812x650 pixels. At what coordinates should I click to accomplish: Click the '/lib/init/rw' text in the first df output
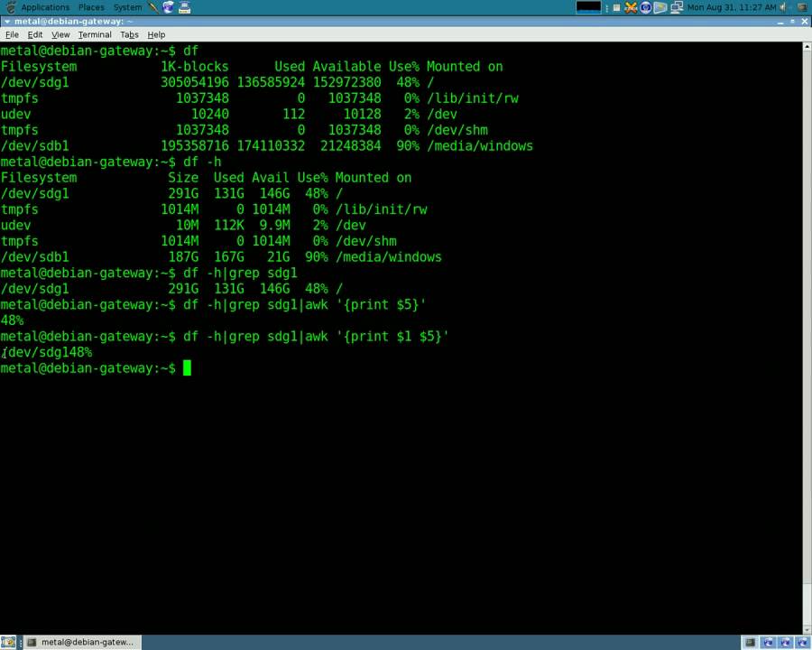pyautogui.click(x=473, y=98)
